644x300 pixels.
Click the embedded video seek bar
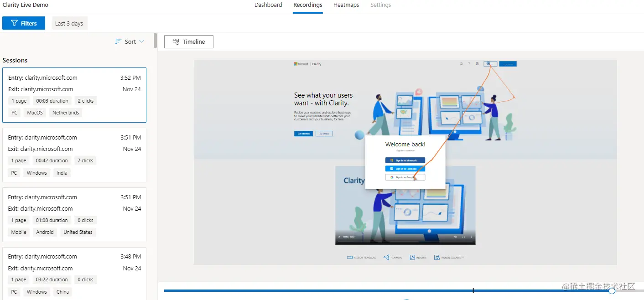(405, 241)
